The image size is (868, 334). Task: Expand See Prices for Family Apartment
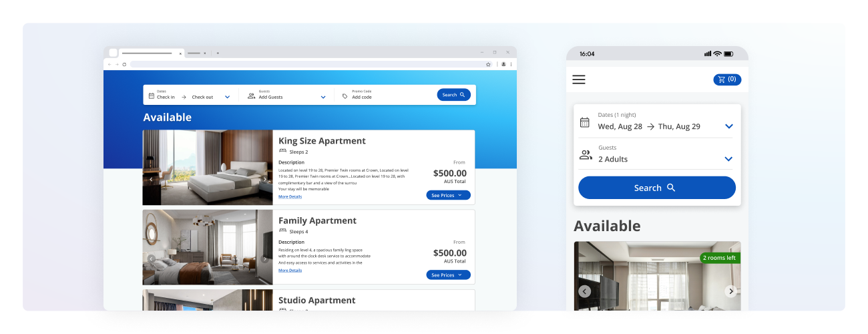click(448, 275)
